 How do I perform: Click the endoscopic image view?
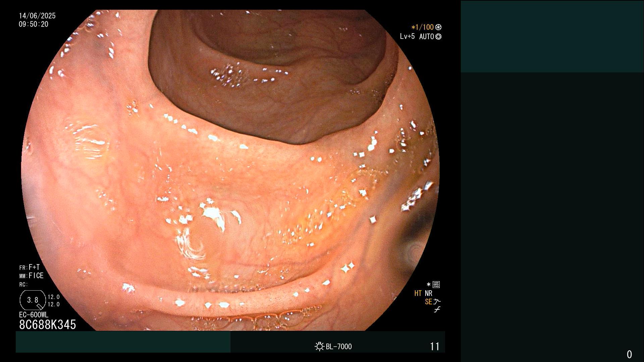point(230,170)
